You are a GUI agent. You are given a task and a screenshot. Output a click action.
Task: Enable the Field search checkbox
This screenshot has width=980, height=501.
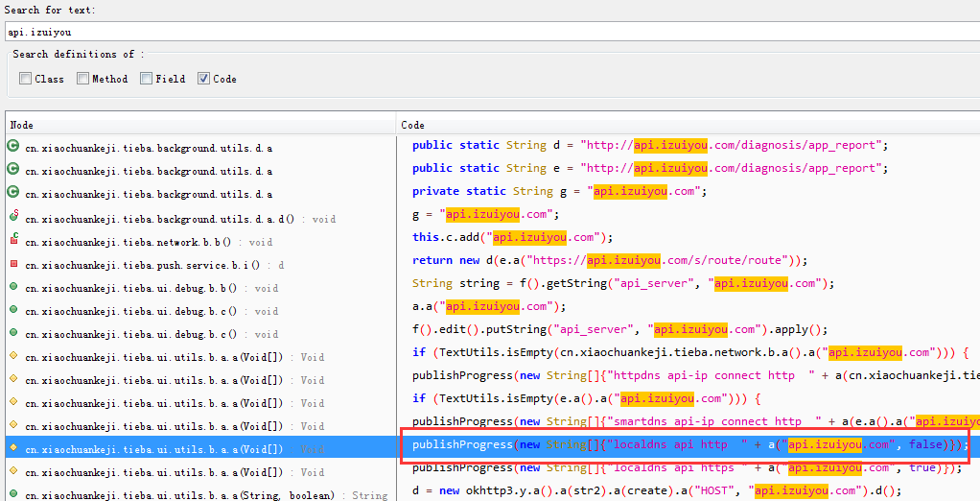(147, 79)
